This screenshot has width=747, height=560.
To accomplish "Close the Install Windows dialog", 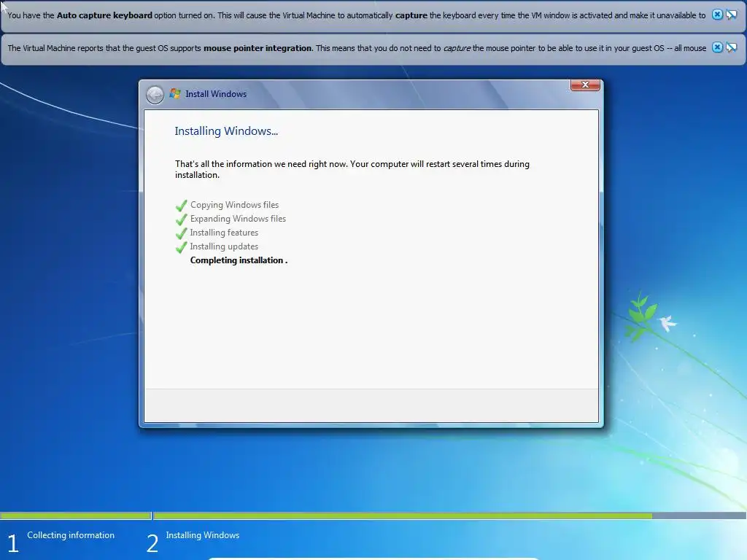I will coord(585,85).
